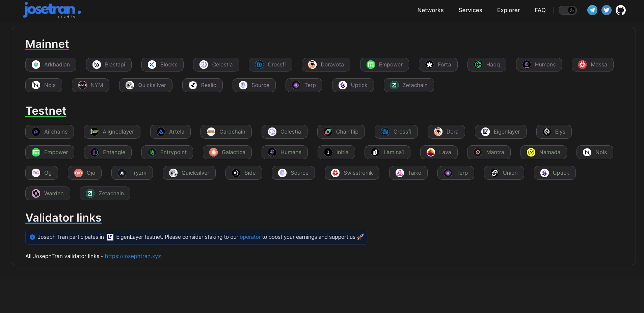Click the Chainflip testnet icon
The width and height of the screenshot is (644, 313).
[x=328, y=132]
